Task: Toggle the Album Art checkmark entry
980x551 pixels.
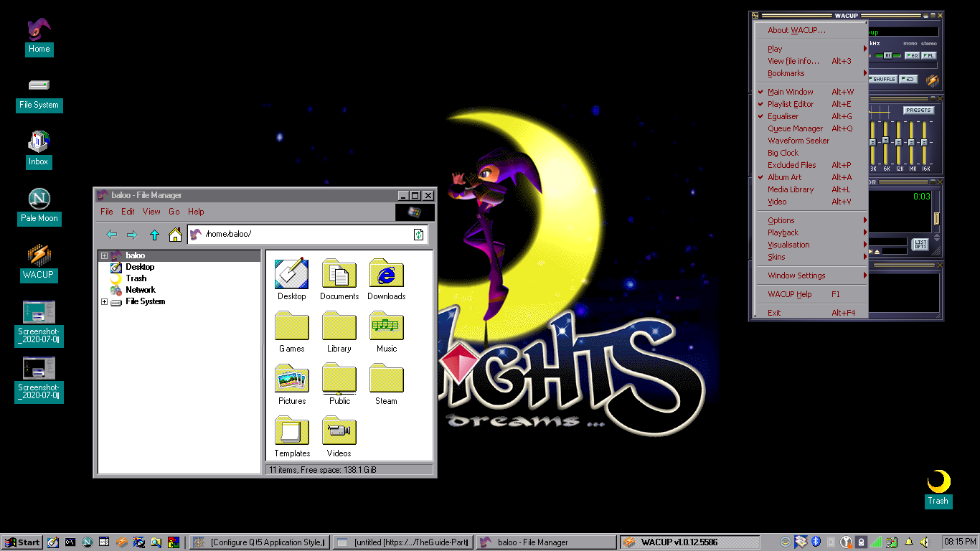Action: pos(811,177)
